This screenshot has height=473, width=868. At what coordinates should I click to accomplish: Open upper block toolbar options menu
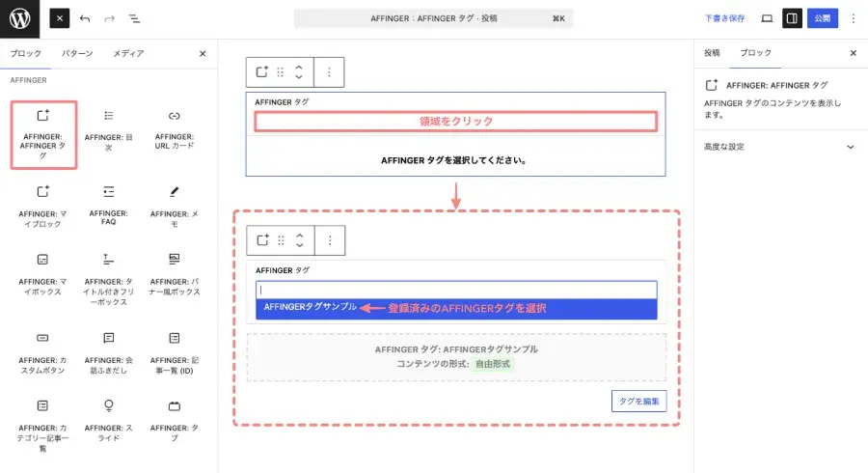329,72
